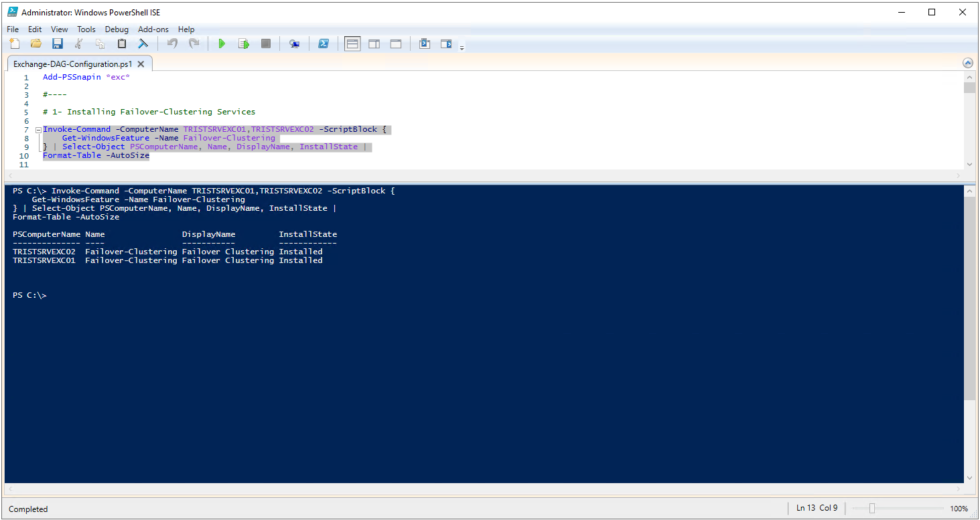Show script pane maximized
Viewport: 980px width, 520px height.
coord(396,44)
